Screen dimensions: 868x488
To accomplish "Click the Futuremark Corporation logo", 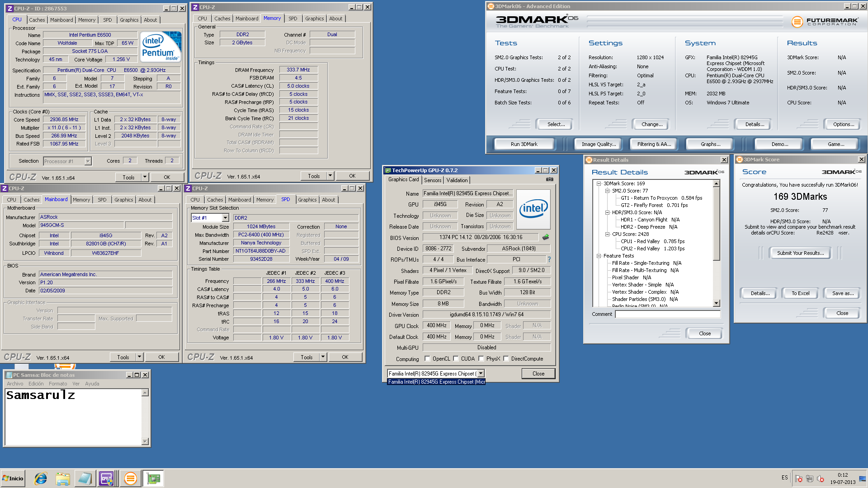I will pos(825,21).
